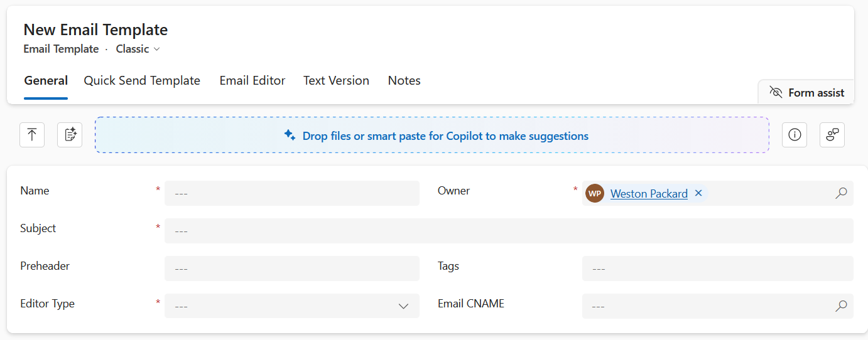Screen dimensions: 868x340
Task: Open the Email Editor tab
Action: click(252, 80)
